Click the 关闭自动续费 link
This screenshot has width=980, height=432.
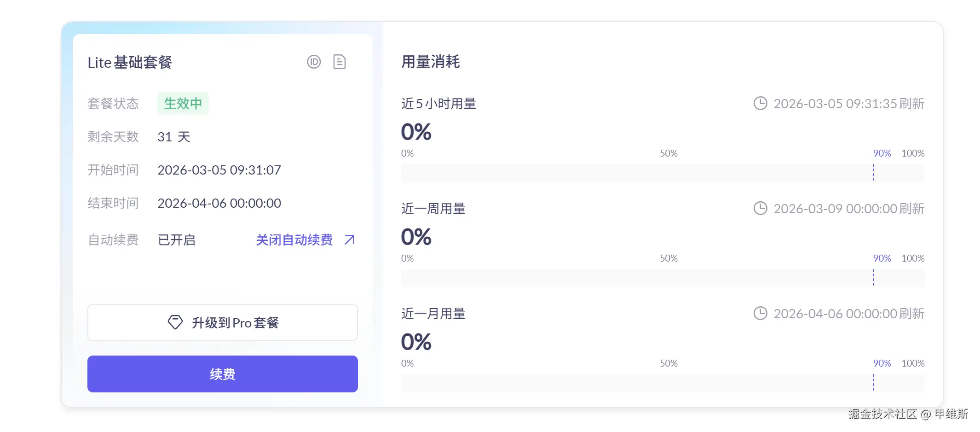(294, 240)
